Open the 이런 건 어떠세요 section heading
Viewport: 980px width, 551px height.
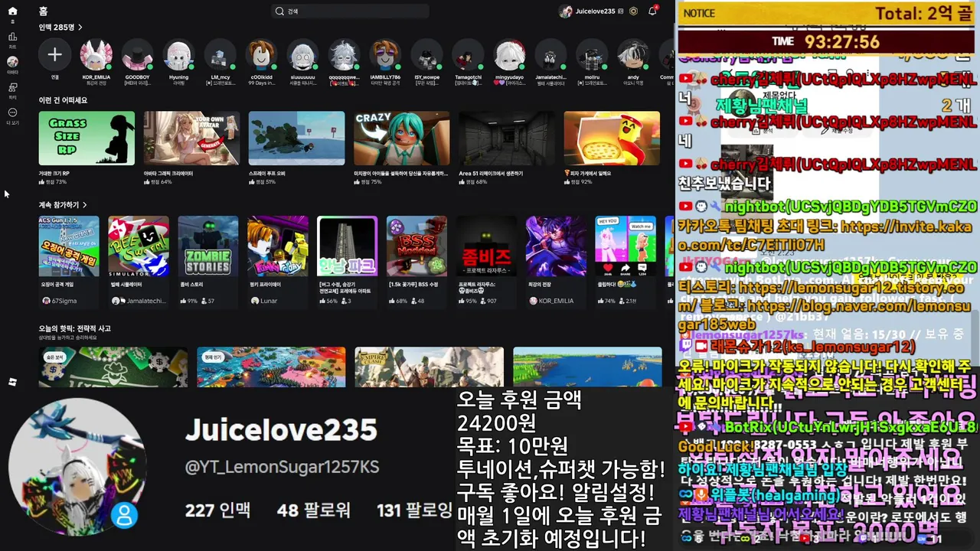(x=63, y=100)
